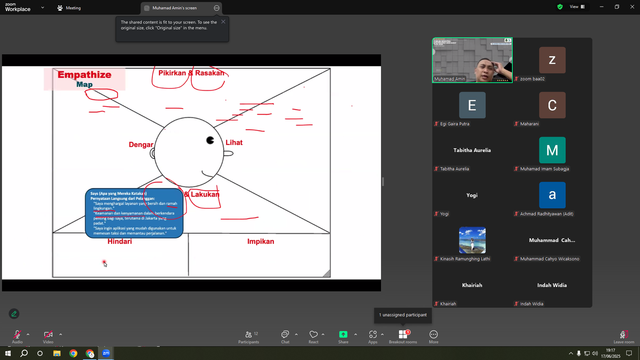
Task: Select the Achmad Radhityawan participant tile
Action: point(552,195)
